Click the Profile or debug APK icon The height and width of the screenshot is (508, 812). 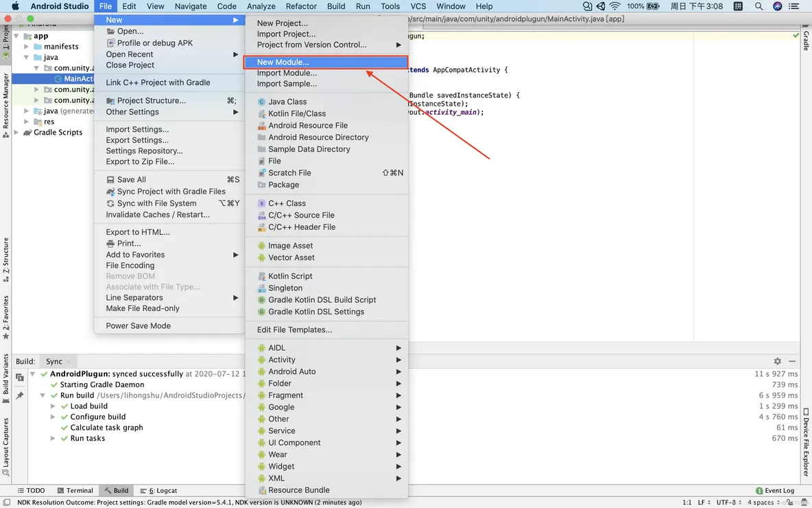110,43
